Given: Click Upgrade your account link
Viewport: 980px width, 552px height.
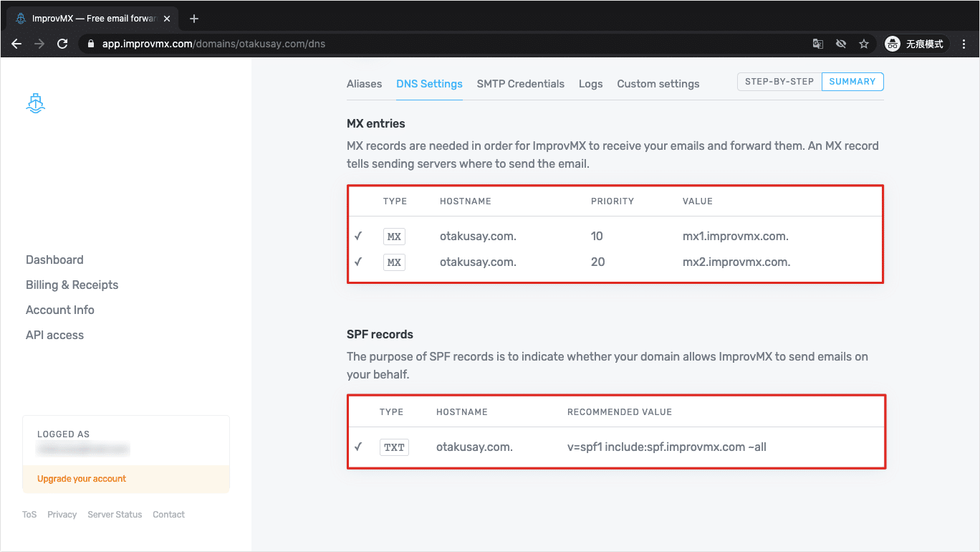Looking at the screenshot, I should (82, 479).
